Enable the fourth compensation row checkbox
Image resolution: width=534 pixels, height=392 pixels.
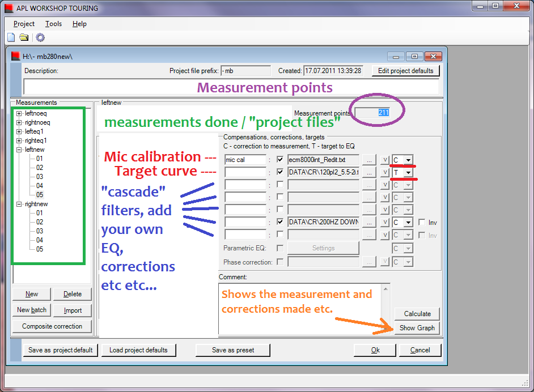pyautogui.click(x=280, y=197)
